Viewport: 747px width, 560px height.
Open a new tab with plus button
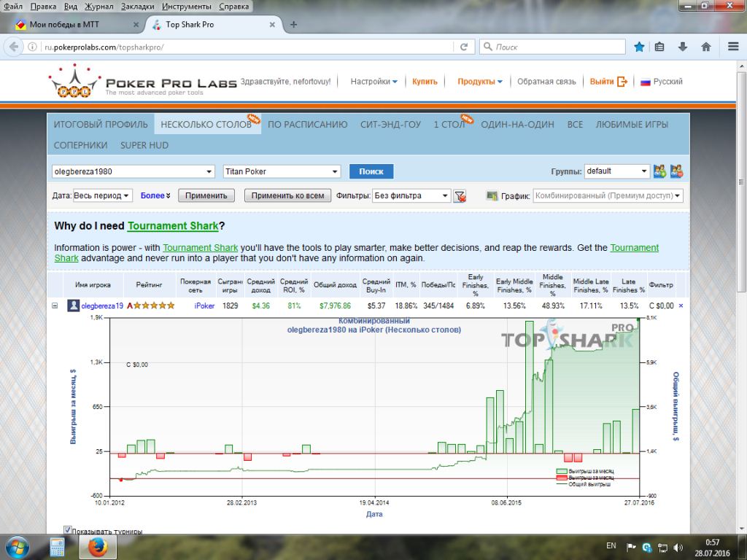(x=293, y=24)
